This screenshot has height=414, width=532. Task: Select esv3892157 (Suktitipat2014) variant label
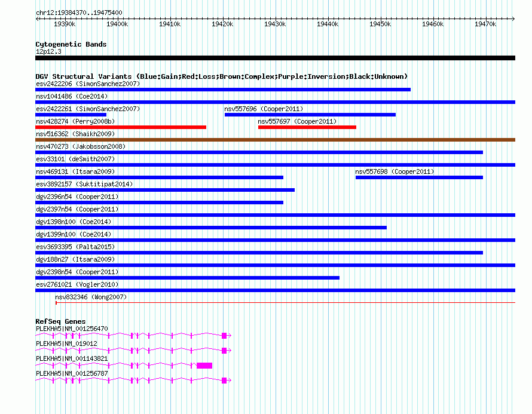click(x=84, y=184)
